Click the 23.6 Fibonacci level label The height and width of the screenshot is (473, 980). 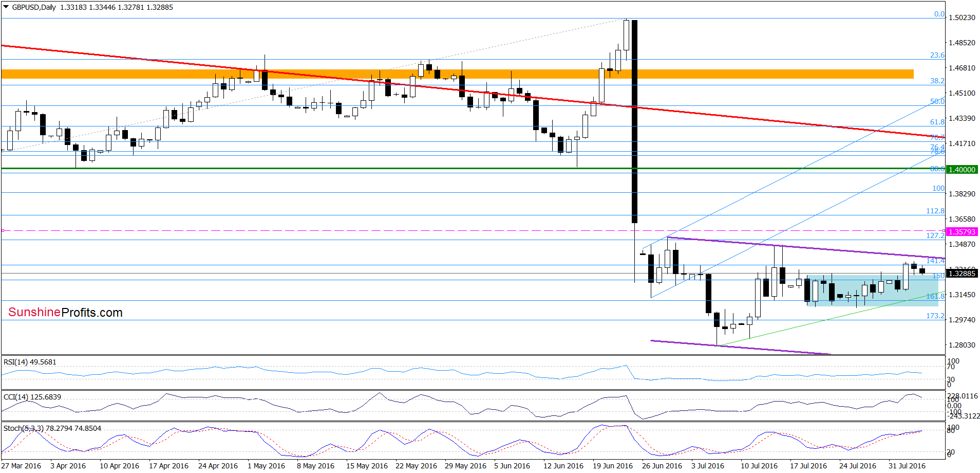click(x=937, y=55)
